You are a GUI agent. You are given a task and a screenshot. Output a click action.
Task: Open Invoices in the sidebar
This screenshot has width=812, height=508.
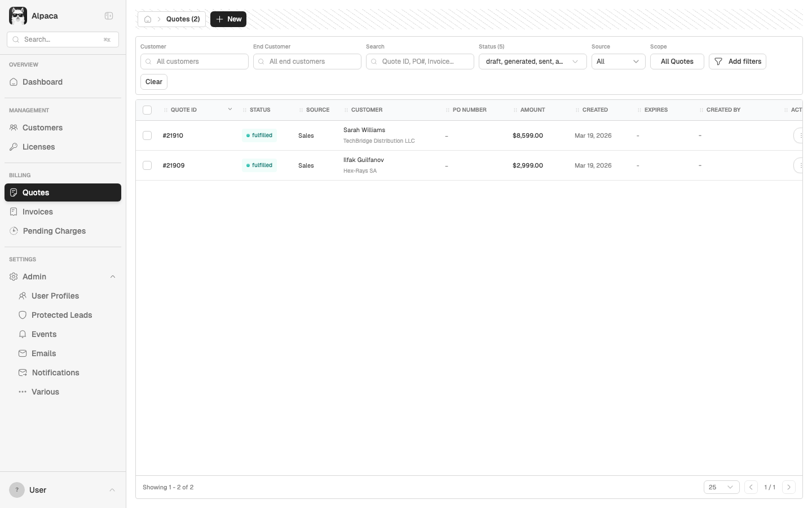coord(38,212)
